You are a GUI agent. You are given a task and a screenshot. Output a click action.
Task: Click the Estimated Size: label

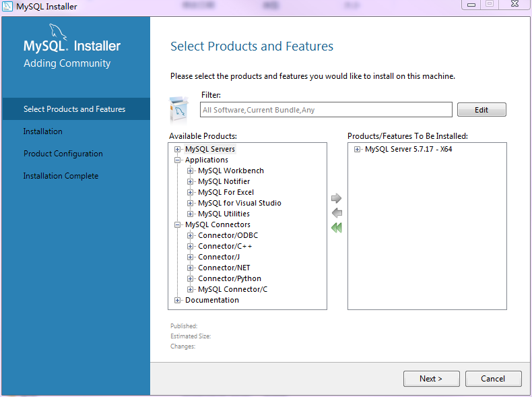191,336
